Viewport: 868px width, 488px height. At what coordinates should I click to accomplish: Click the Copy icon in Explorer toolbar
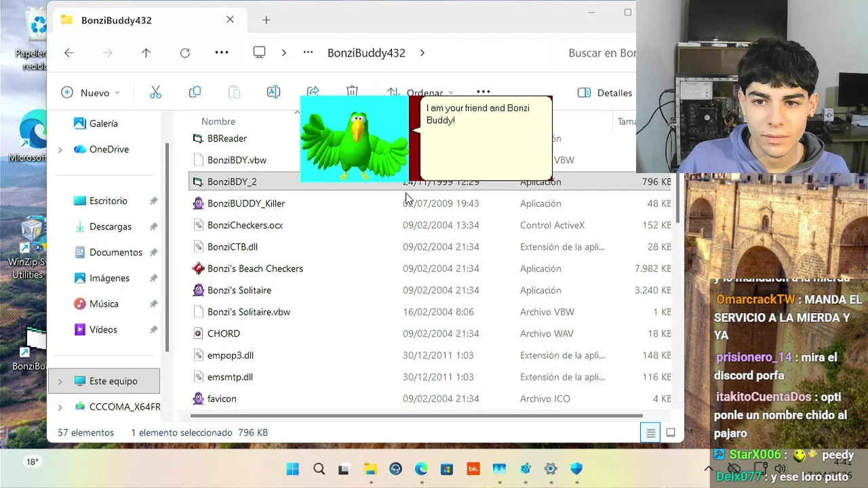point(195,92)
